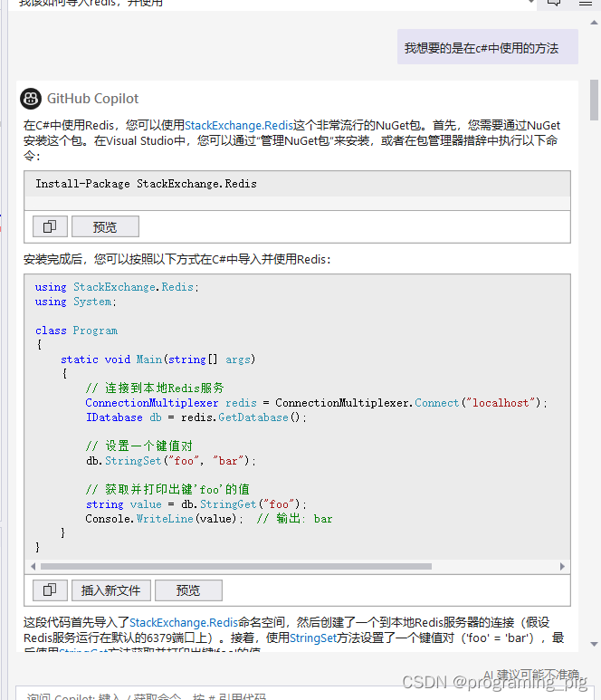Click the new chat thread icon
The height and width of the screenshot is (700, 601).
(554, 3)
